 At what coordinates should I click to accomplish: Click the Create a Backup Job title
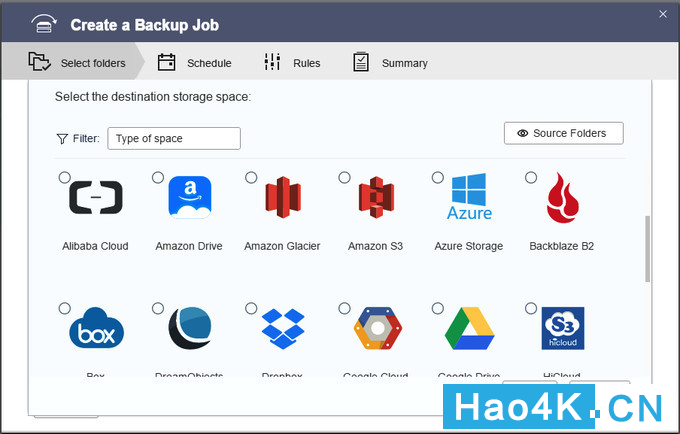click(x=145, y=25)
